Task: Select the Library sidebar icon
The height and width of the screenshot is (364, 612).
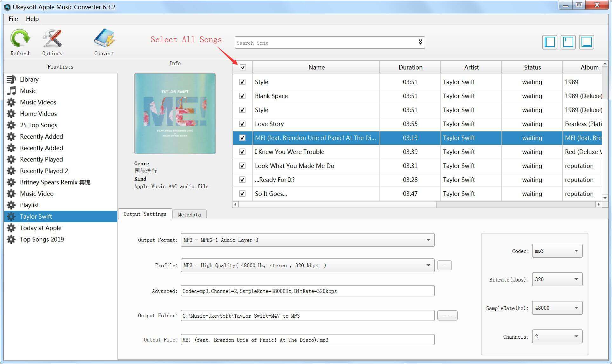Action: [x=12, y=79]
